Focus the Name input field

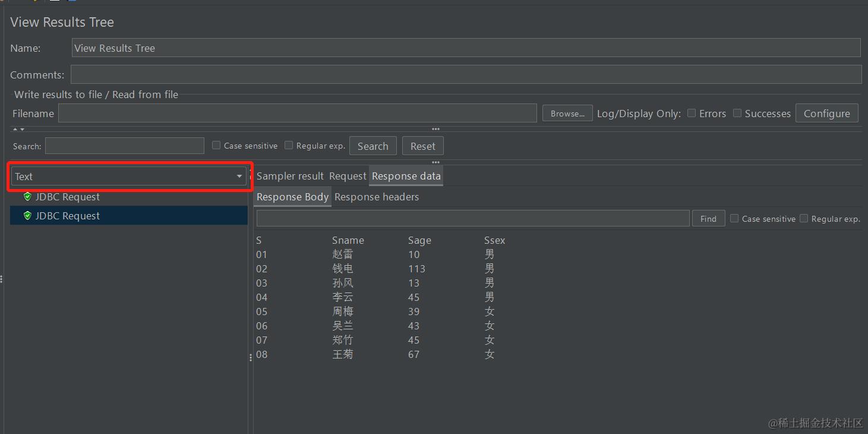coord(466,48)
